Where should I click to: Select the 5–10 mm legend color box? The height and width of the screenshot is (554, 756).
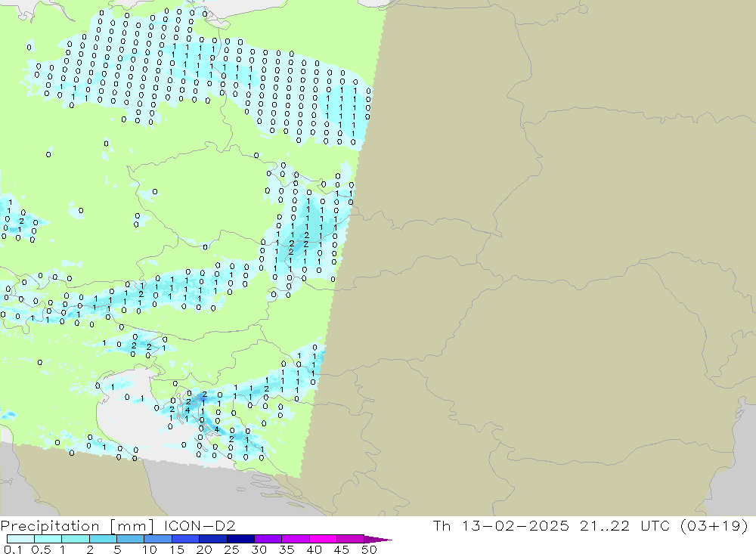point(131,539)
